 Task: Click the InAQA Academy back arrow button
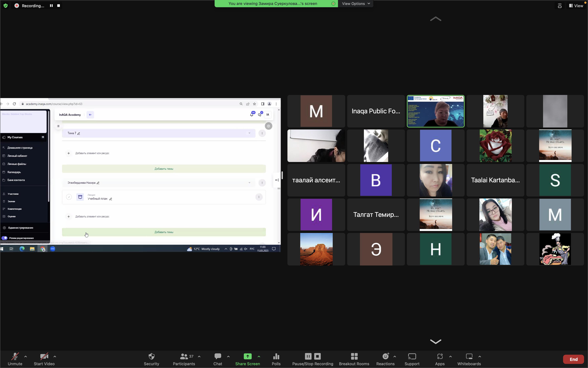click(x=90, y=115)
